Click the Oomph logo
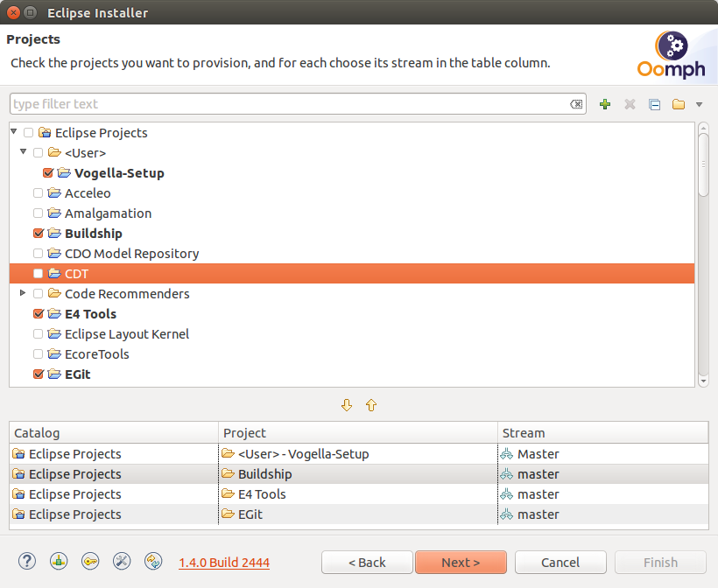 click(x=672, y=55)
